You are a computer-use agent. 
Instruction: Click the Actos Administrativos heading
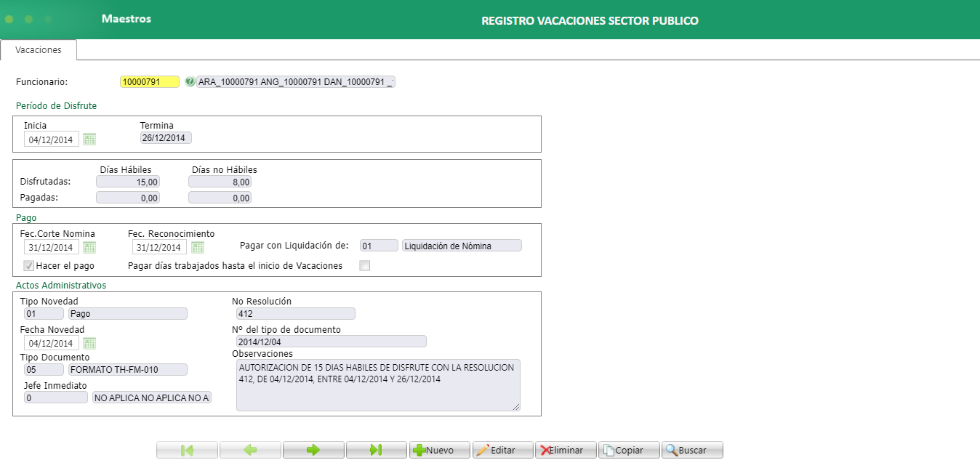click(x=61, y=286)
